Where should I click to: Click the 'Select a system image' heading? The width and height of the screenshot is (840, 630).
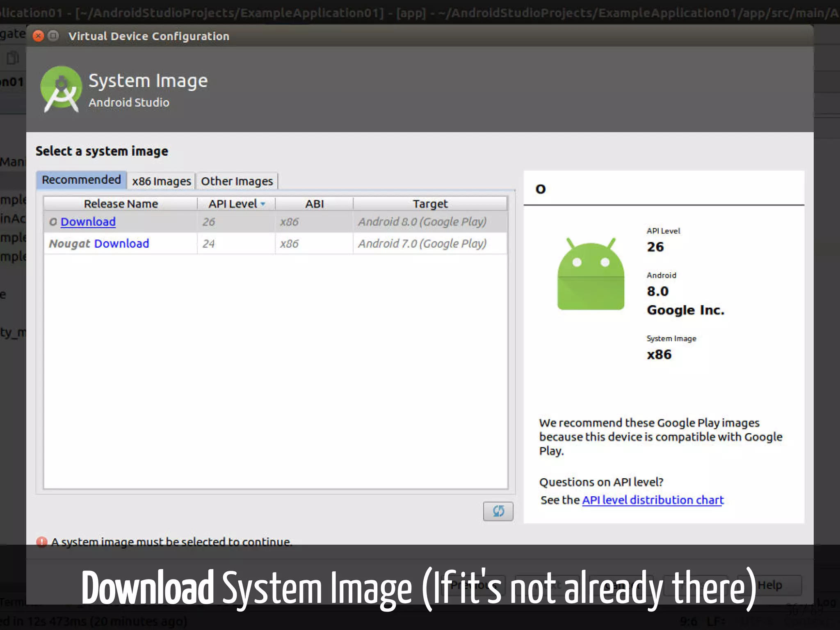click(x=102, y=151)
